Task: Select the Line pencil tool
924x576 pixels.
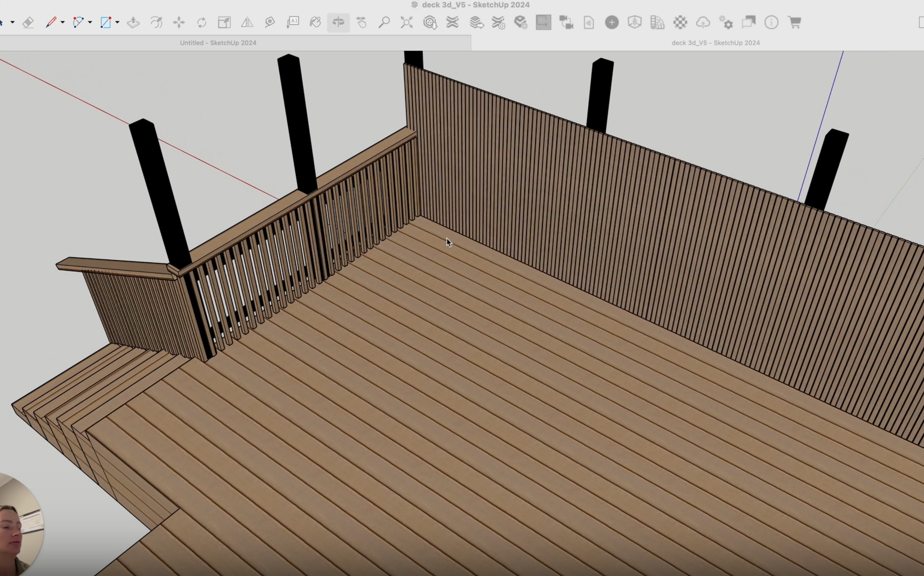Action: pos(51,23)
